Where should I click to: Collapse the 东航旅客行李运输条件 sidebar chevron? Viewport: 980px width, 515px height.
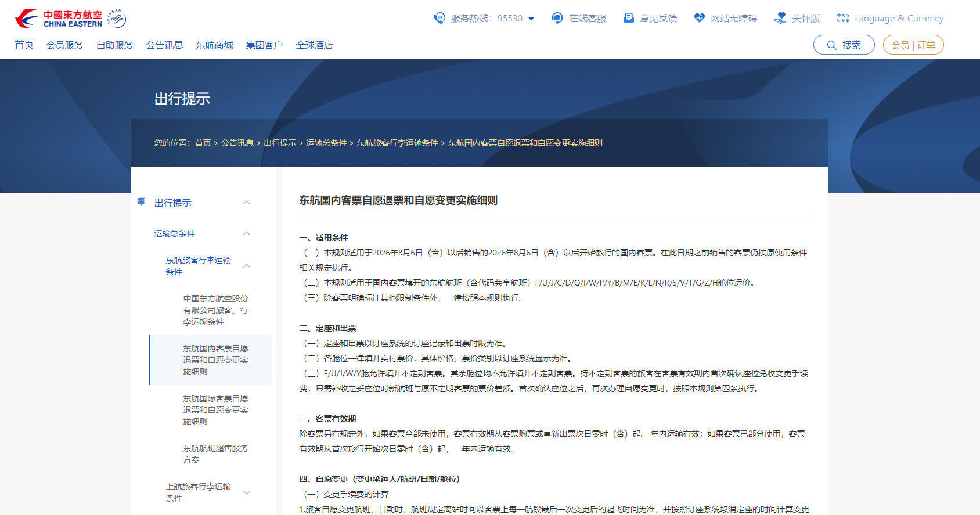(x=247, y=266)
